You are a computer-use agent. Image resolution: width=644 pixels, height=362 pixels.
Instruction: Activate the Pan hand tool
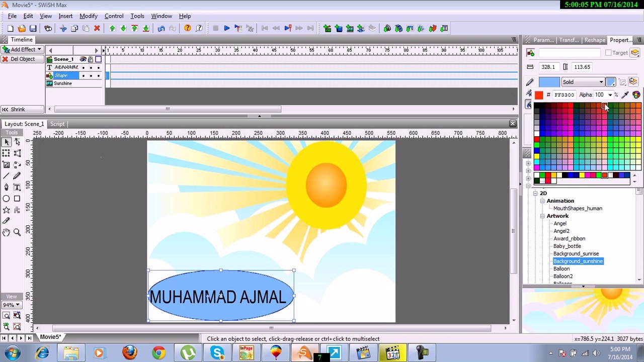[7, 232]
